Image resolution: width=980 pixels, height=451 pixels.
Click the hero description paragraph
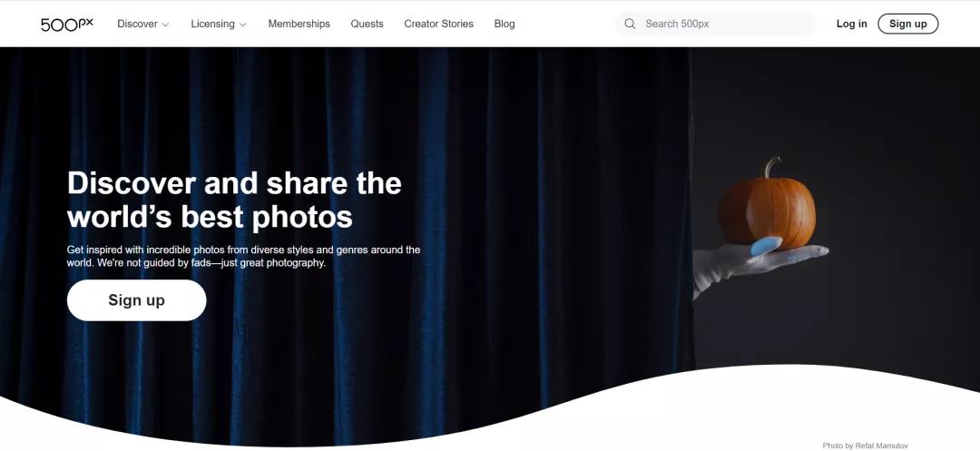pos(244,256)
